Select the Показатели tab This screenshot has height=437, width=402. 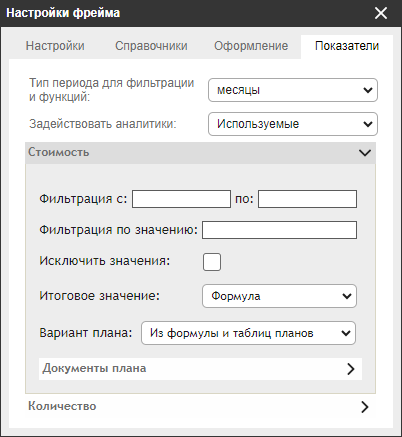pos(347,46)
